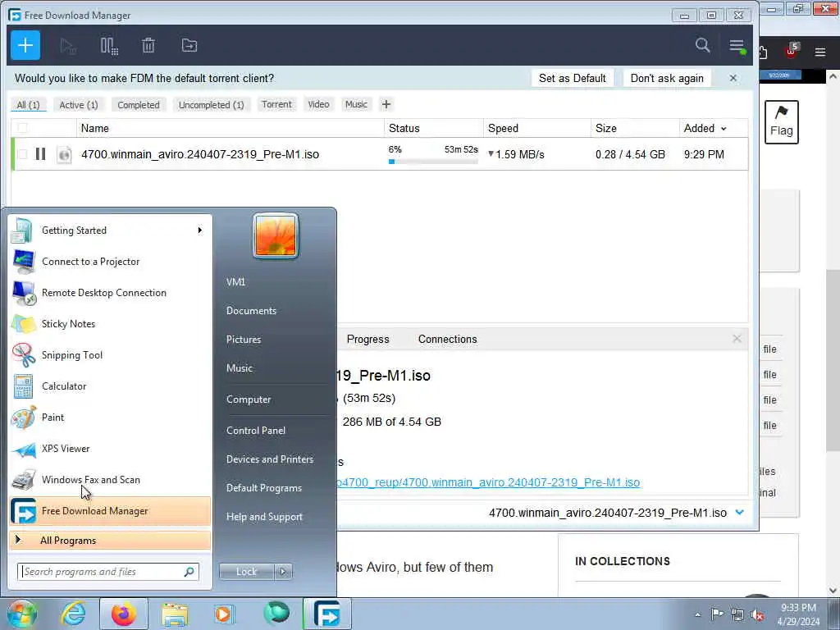Move download with folder arrow icon

point(189,46)
